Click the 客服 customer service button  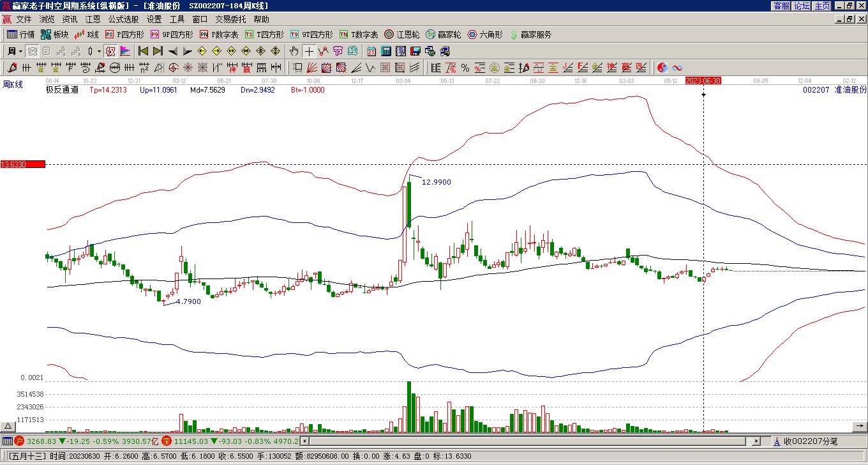[781, 6]
